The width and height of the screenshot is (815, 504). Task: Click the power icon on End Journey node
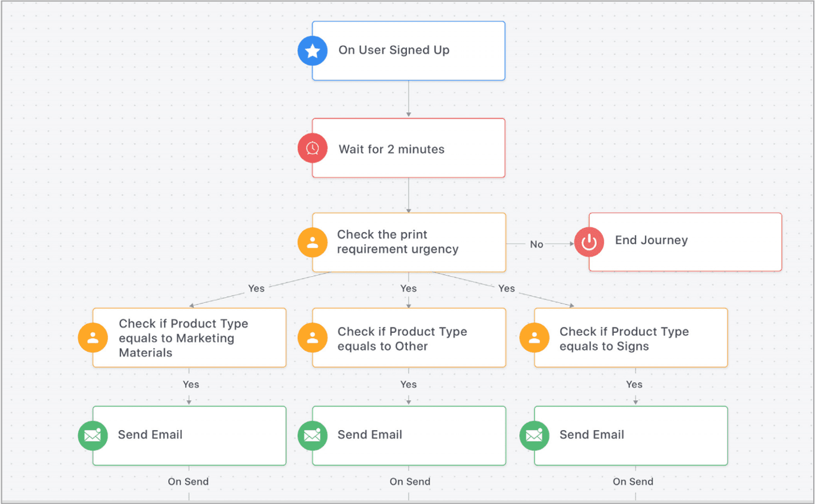[589, 243]
